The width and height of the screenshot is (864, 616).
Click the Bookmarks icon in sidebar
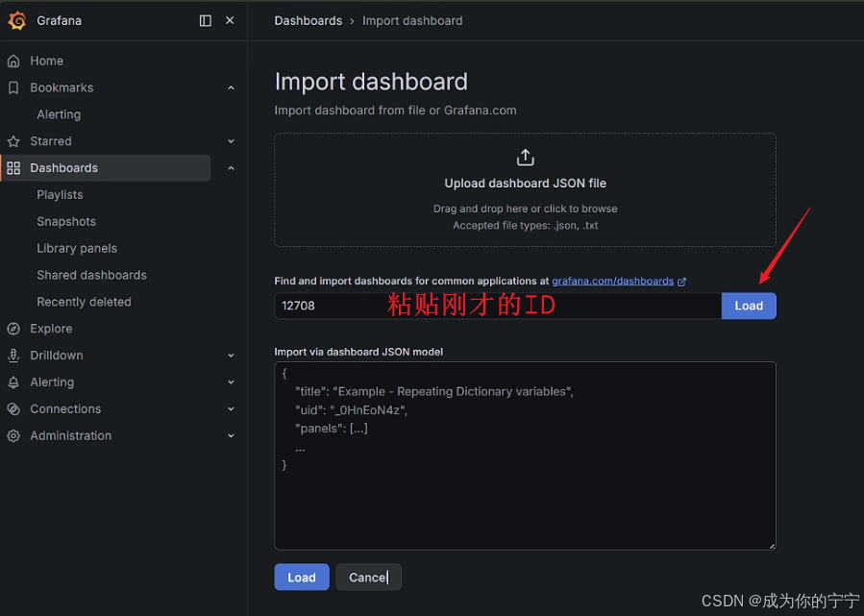tap(13, 87)
